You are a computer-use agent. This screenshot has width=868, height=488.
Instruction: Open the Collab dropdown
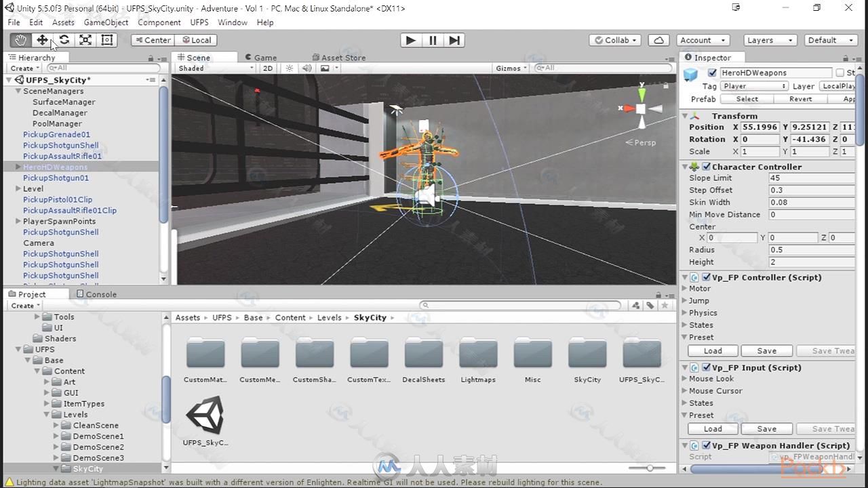(x=616, y=40)
